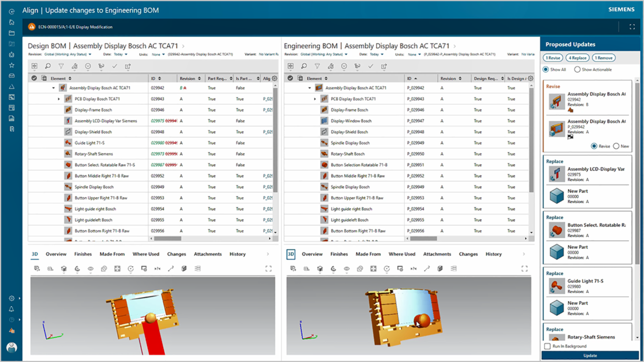Image resolution: width=644 pixels, height=362 pixels.
Task: Collapse Assembly Display Bosch AC TCA71 in Design BOM
Action: click(53, 88)
